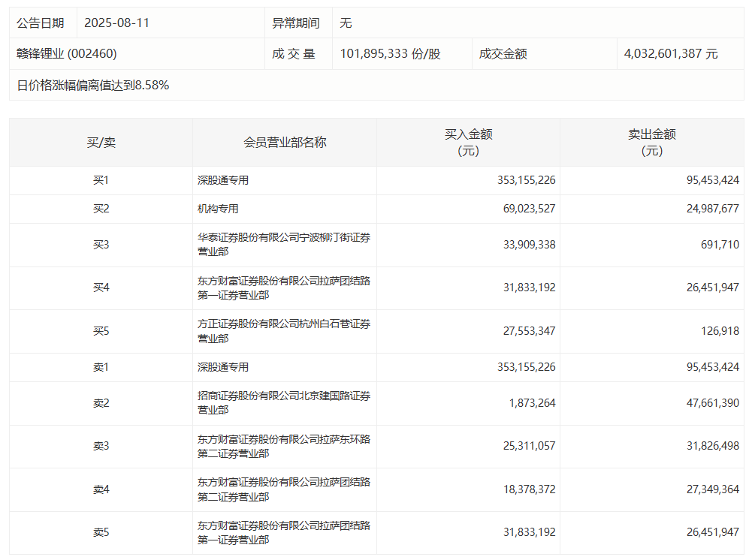The width and height of the screenshot is (755, 560).
Task: Click the 会员营业部名称 column header
Action: (x=285, y=142)
